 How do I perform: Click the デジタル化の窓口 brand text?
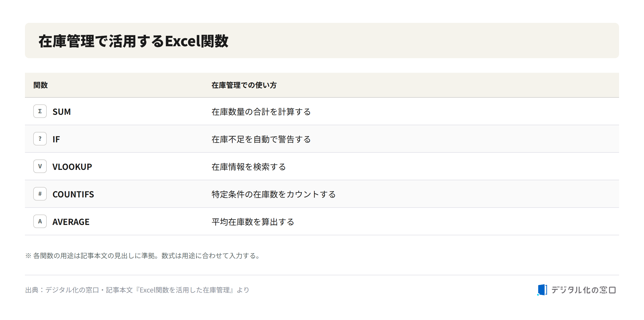[x=584, y=290]
